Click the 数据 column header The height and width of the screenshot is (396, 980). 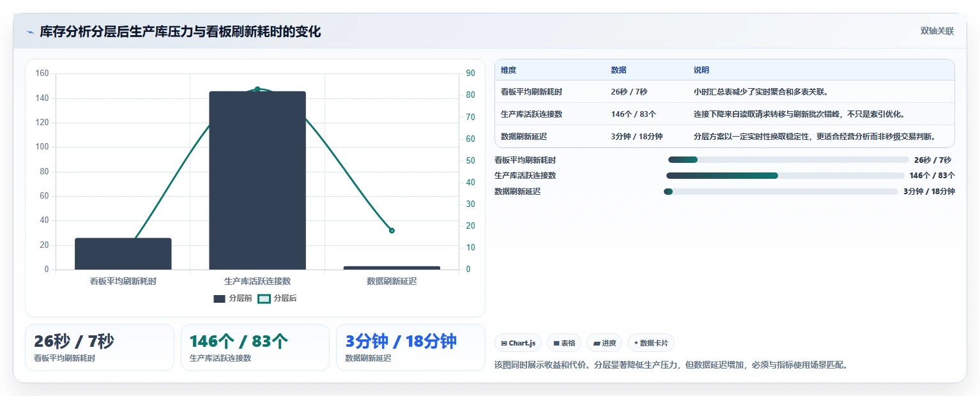coord(618,70)
